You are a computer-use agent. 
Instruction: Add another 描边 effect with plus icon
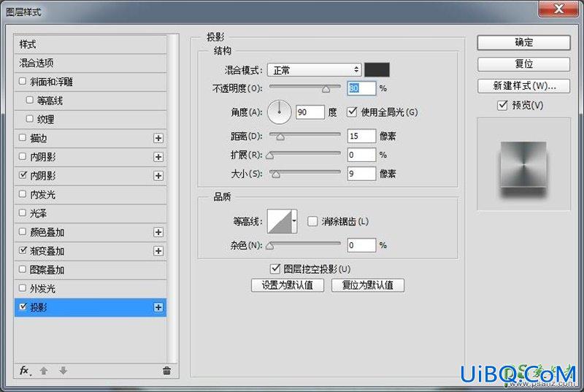click(x=158, y=138)
